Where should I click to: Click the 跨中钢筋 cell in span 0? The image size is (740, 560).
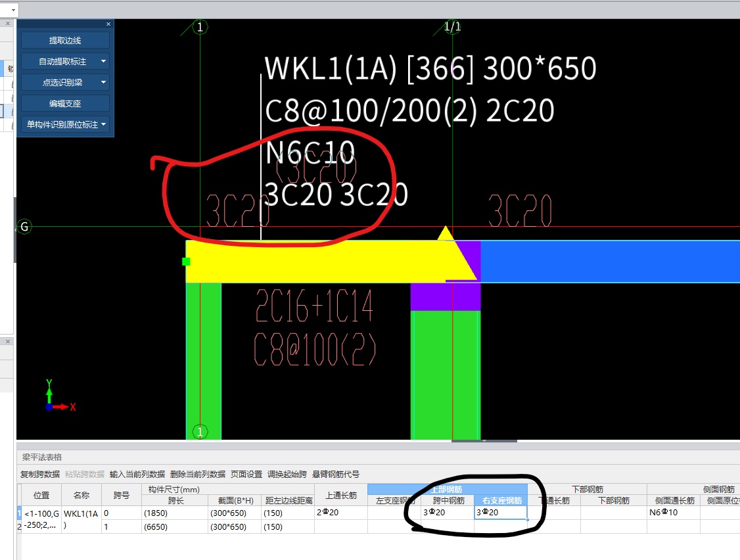pyautogui.click(x=448, y=513)
